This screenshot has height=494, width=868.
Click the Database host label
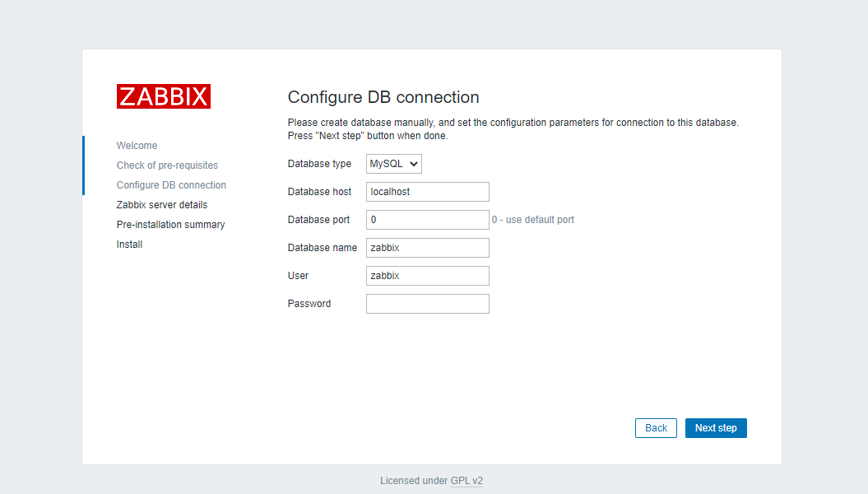pyautogui.click(x=319, y=192)
